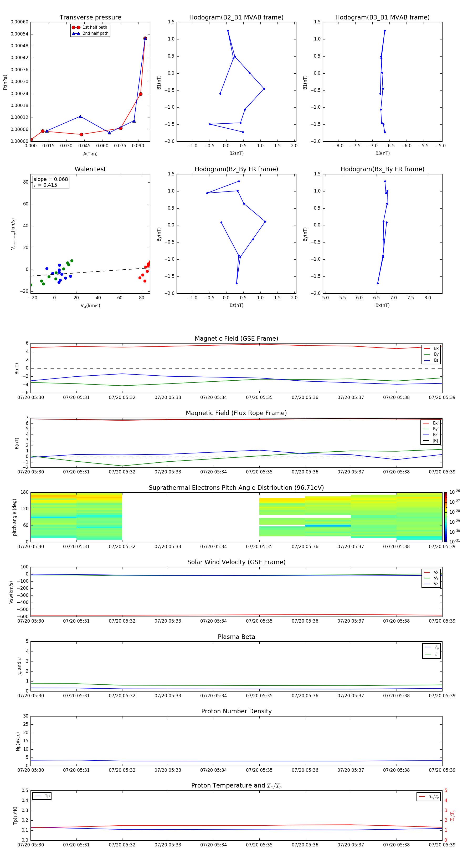Select the Bx' legend entry
473x868 pixels.
[x=431, y=423]
